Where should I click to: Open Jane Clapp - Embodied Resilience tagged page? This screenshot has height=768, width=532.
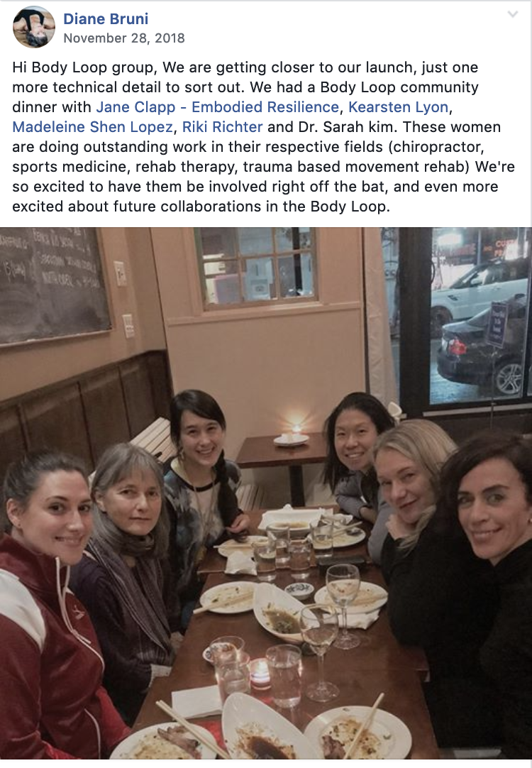pyautogui.click(x=217, y=106)
